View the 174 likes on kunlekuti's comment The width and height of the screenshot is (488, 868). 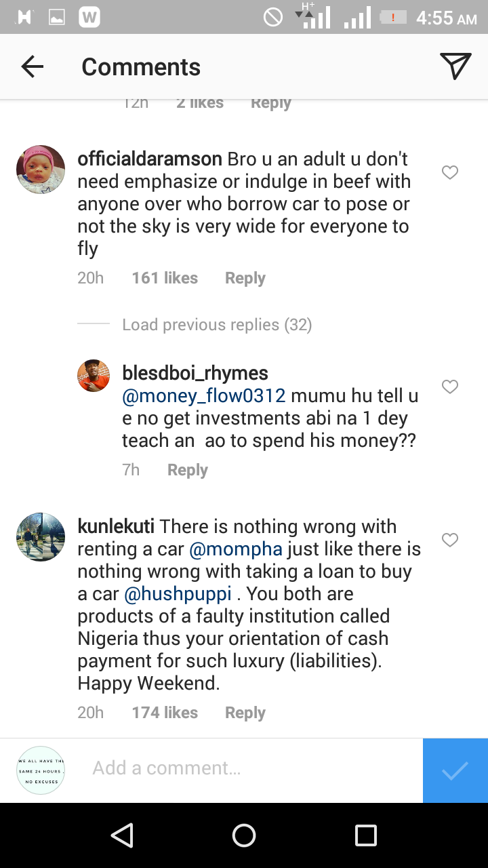click(x=165, y=713)
